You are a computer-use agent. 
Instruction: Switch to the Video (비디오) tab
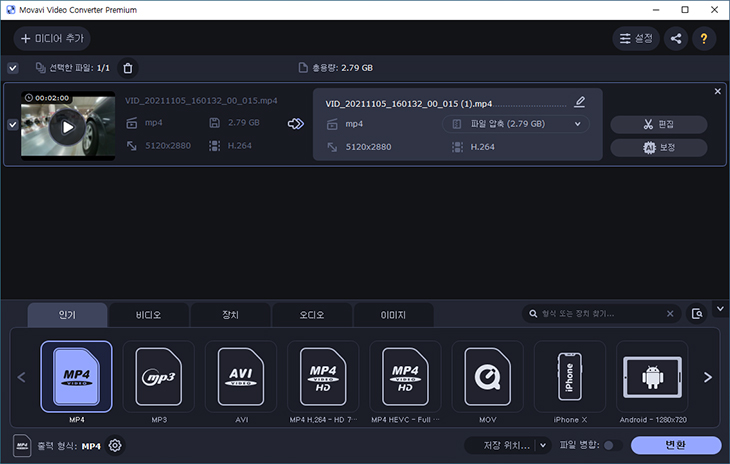coord(149,315)
